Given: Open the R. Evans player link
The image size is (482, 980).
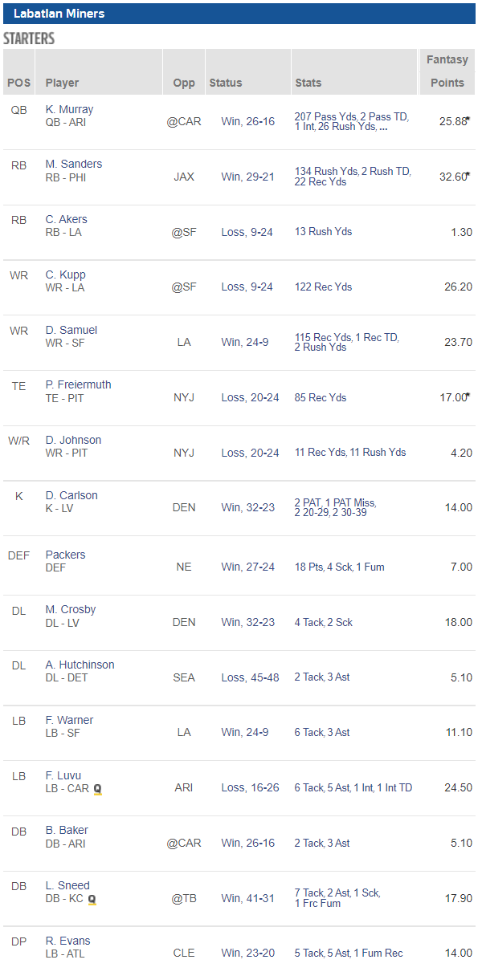Looking at the screenshot, I should pos(67,941).
